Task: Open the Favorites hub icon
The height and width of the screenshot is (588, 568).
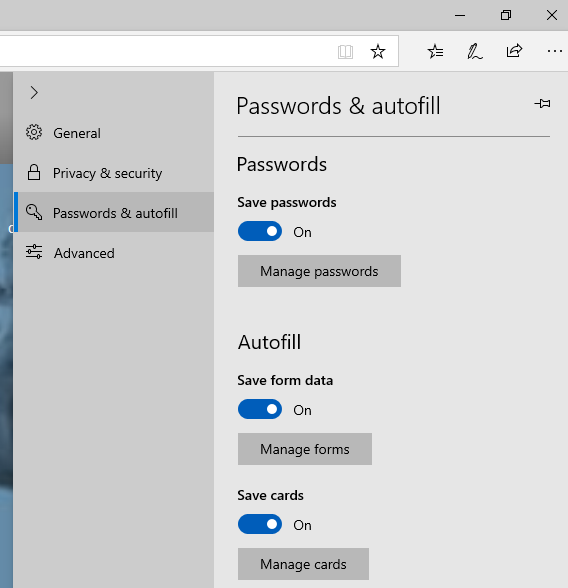Action: 435,51
